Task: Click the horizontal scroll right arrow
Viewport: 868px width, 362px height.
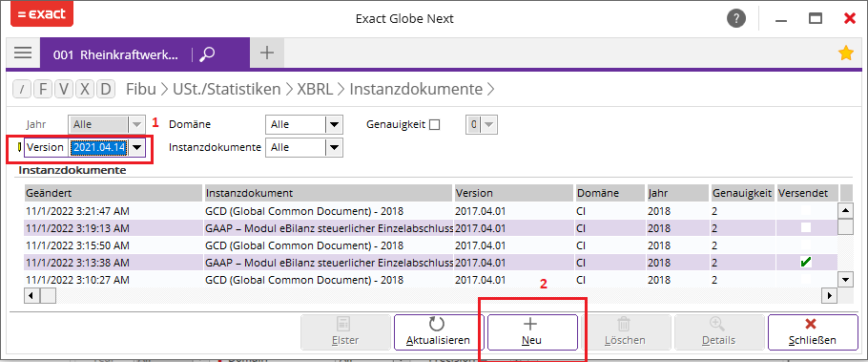Action: [829, 296]
